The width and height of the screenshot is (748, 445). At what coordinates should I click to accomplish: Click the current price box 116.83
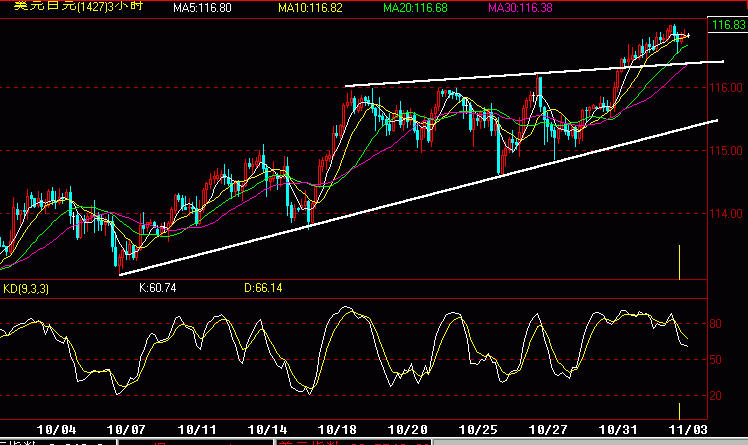pyautogui.click(x=728, y=25)
